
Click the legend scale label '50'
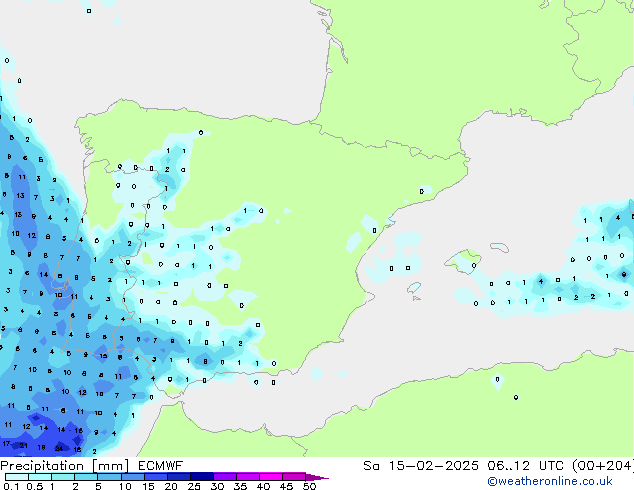tap(309, 486)
